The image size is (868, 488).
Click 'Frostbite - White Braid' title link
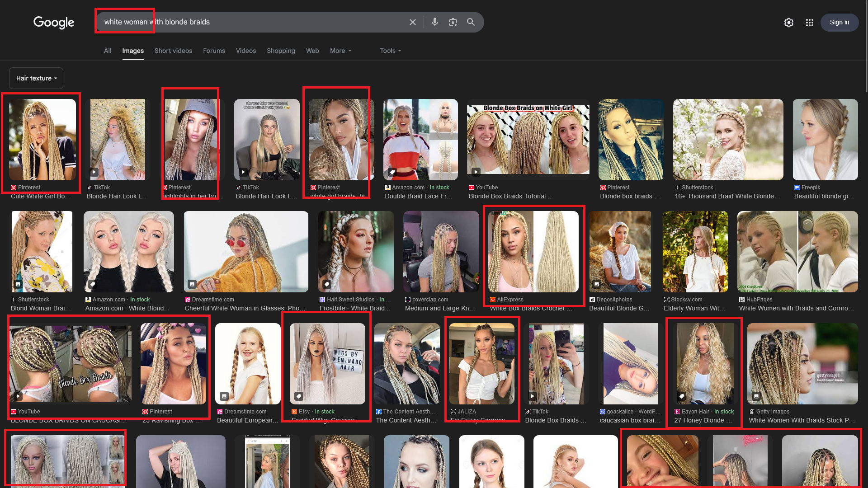point(355,308)
